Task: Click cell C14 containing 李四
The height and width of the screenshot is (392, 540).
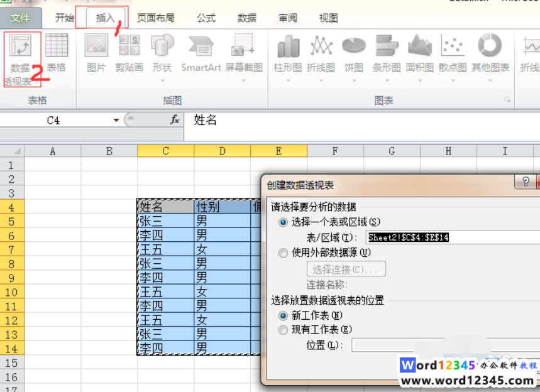Action: 166,348
